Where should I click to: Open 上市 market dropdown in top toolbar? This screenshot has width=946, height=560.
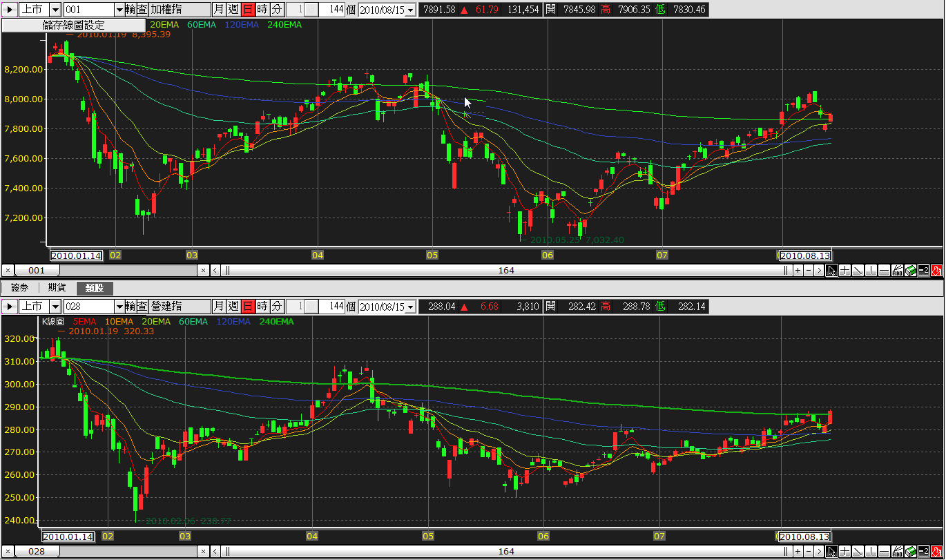(x=56, y=10)
